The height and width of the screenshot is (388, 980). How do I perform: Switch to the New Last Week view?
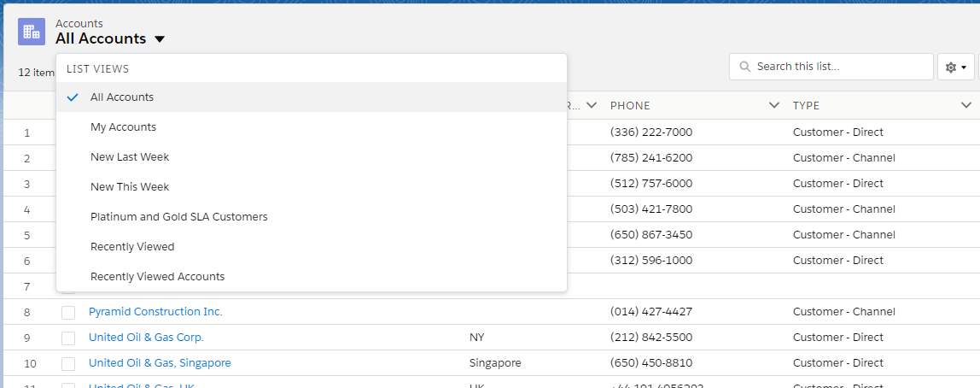coord(130,157)
